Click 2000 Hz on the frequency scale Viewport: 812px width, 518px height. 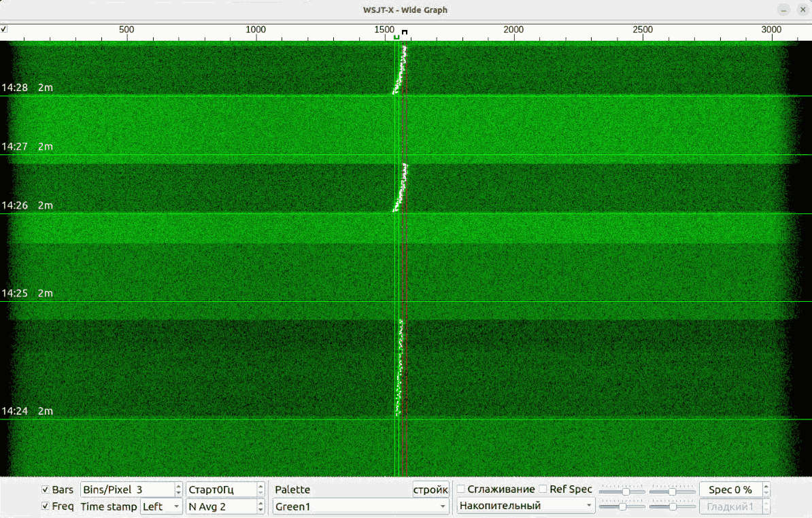pyautogui.click(x=513, y=30)
